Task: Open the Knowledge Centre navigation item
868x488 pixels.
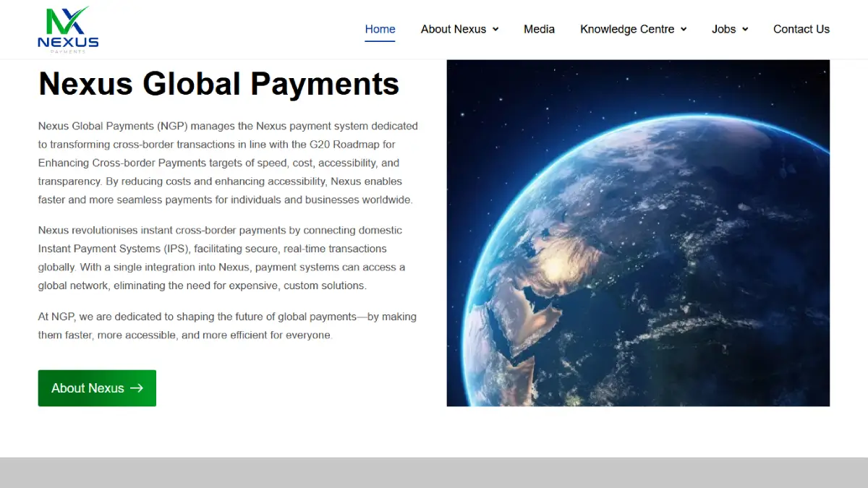Action: tap(627, 29)
